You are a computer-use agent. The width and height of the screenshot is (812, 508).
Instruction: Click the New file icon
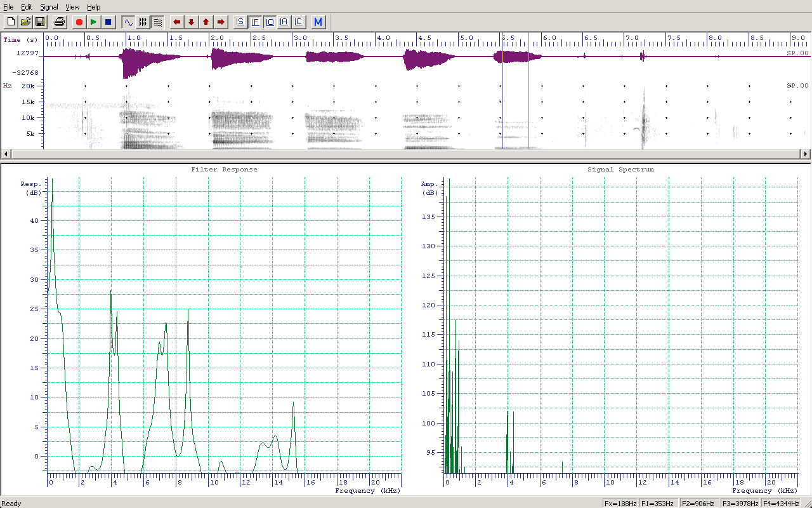pyautogui.click(x=11, y=22)
